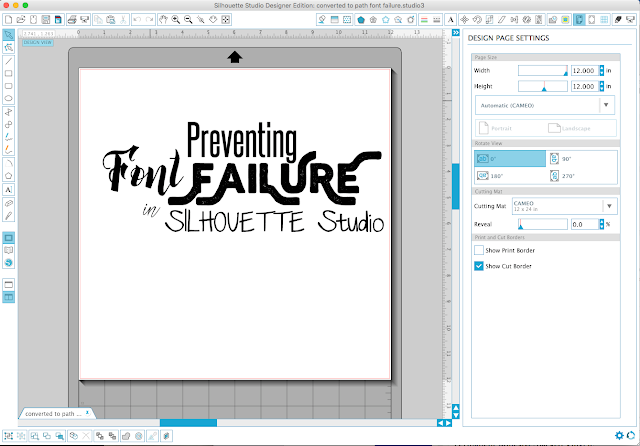This screenshot has height=446, width=640.
Task: Select the Knife tool
Action: coord(9,216)
